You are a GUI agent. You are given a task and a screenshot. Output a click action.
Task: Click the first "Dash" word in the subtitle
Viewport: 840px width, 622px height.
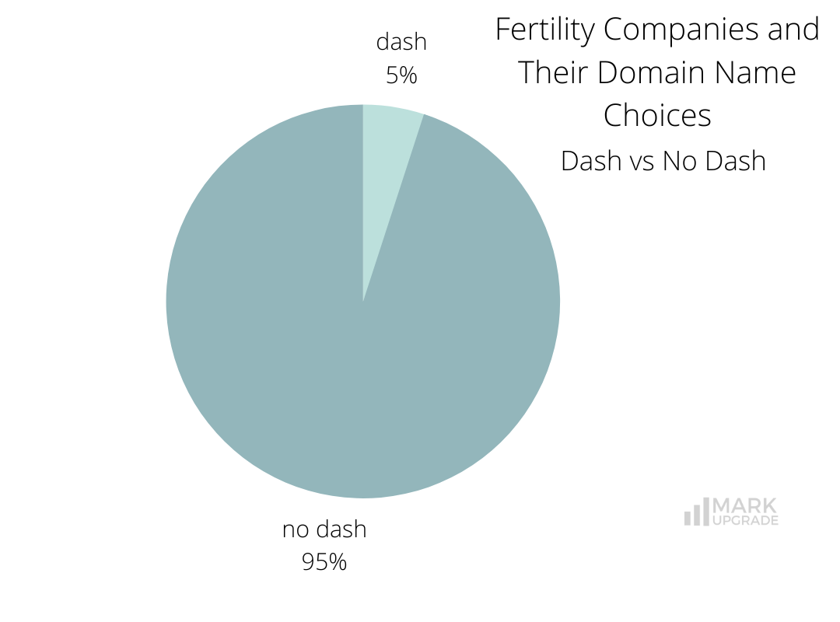click(x=590, y=161)
